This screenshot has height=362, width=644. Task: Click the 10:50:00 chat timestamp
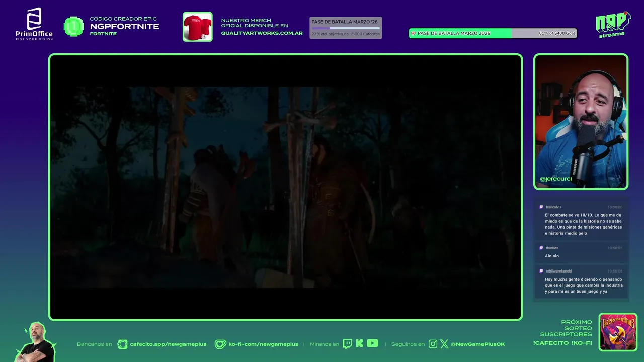click(x=615, y=207)
